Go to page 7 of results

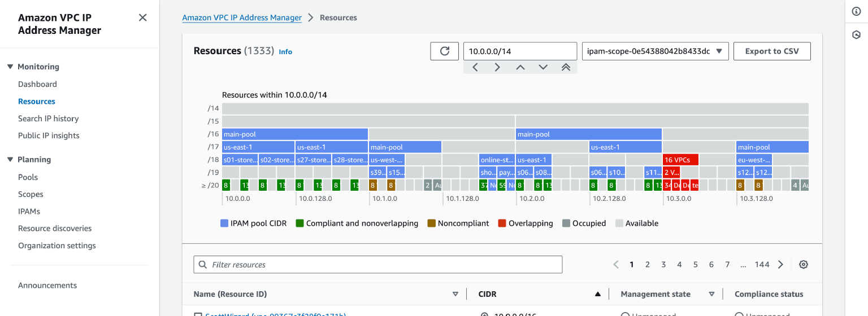point(727,264)
